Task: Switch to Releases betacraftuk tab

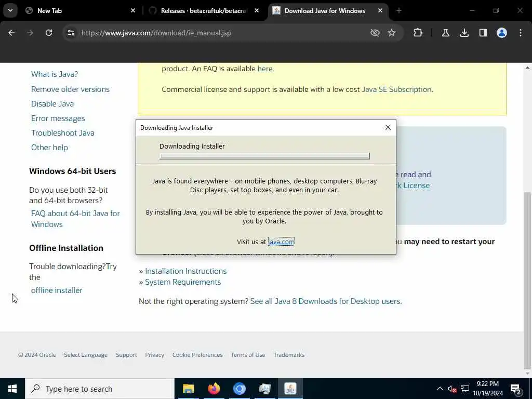Action: [204, 11]
